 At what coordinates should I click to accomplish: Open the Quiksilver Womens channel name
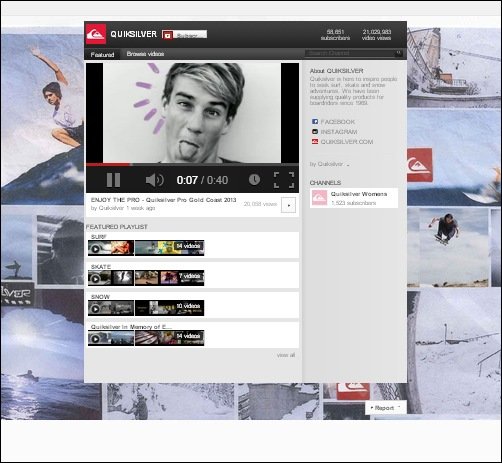(x=359, y=194)
